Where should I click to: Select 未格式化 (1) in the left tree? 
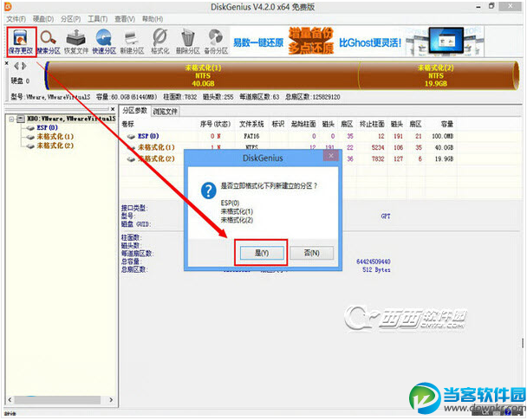[x=55, y=136]
